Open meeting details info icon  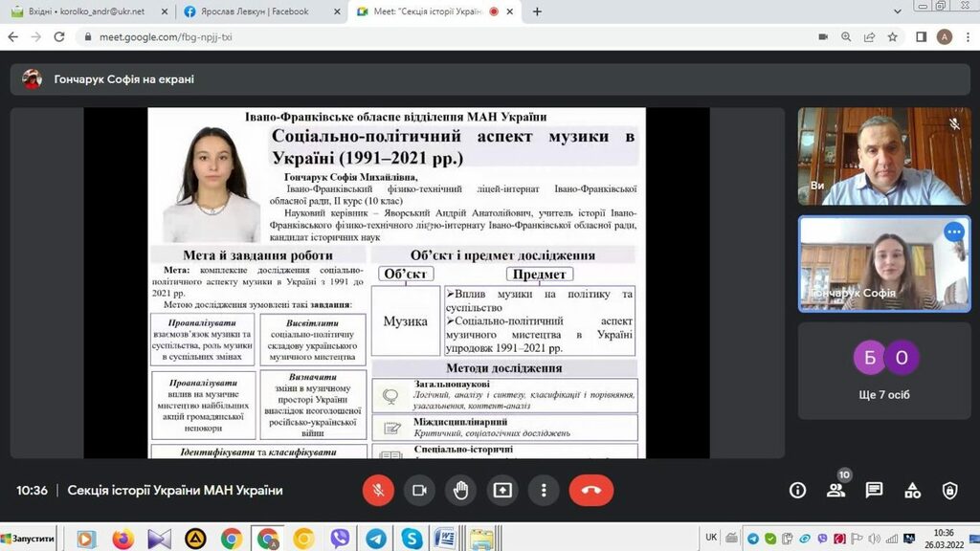pyautogui.click(x=797, y=490)
